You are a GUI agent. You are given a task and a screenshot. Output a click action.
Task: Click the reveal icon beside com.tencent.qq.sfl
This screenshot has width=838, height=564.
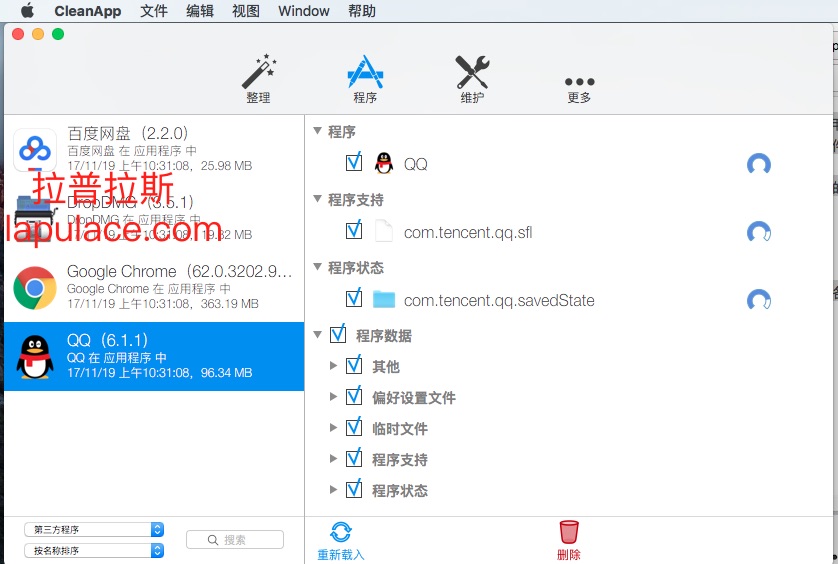[758, 232]
